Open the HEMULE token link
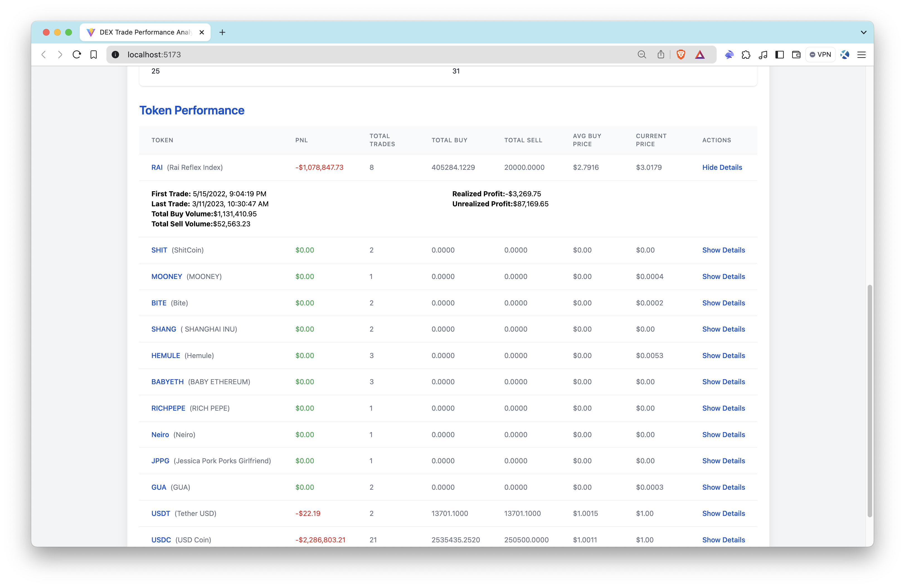 166,356
